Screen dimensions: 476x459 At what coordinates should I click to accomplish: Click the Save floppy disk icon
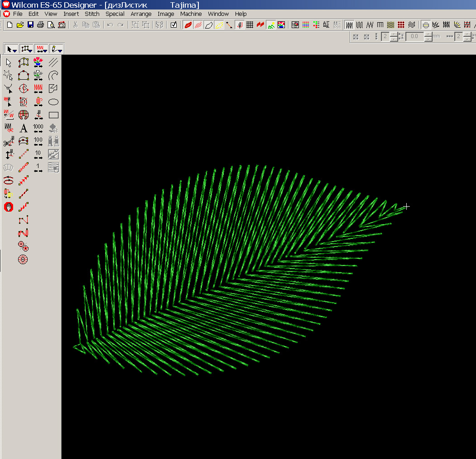tap(30, 25)
